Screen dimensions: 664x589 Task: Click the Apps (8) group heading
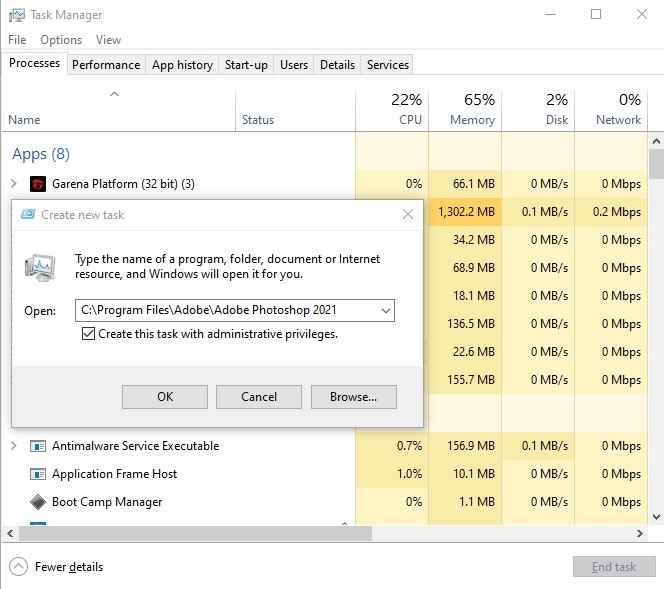41,154
